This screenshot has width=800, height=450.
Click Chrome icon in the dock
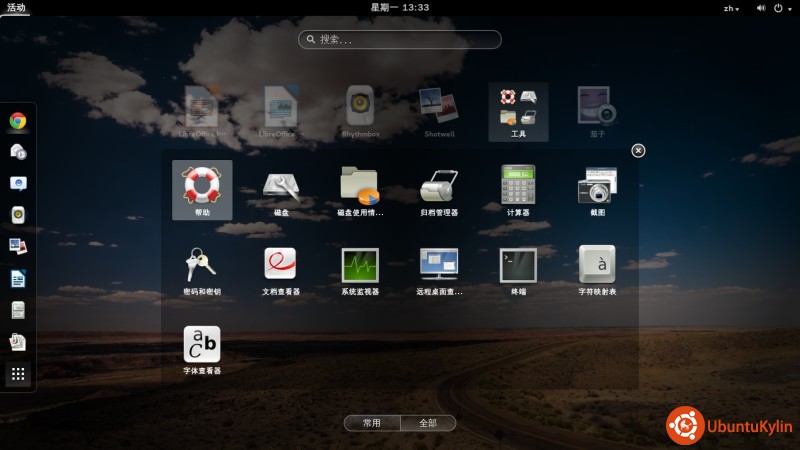[x=18, y=121]
